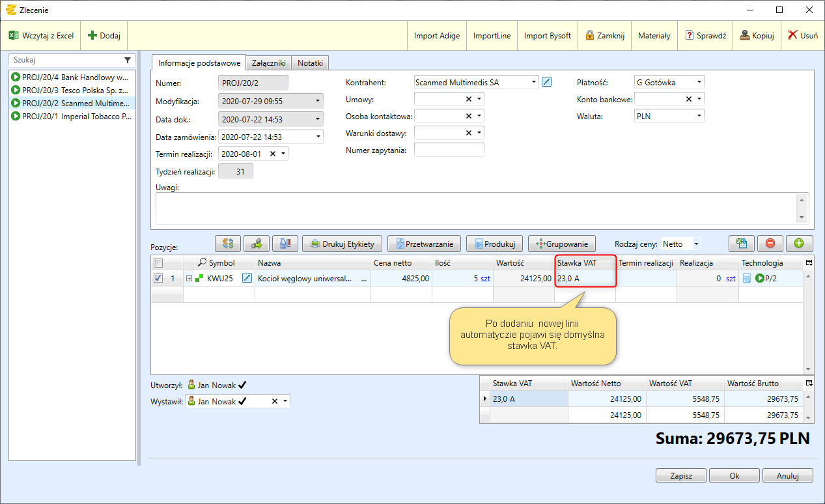This screenshot has width=825, height=504.
Task: Click the edit icon for KWU25 row
Action: 247,279
